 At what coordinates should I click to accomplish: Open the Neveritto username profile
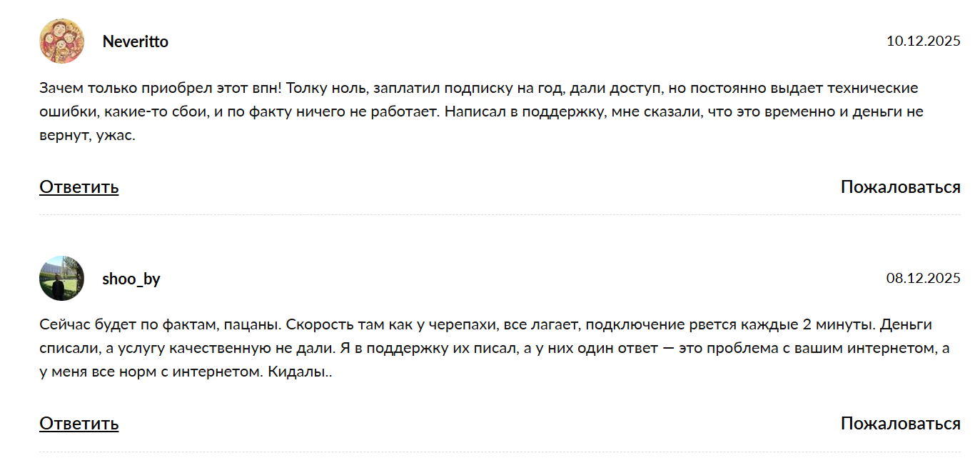[135, 41]
